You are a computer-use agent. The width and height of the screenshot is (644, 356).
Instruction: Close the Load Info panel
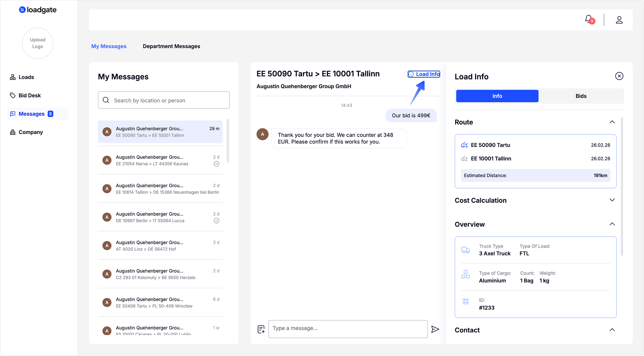[619, 76]
